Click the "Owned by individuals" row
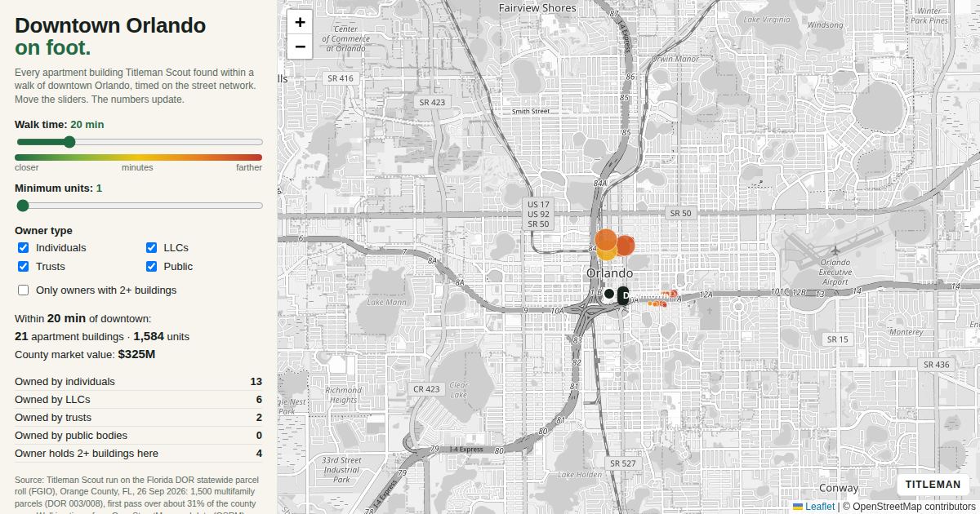The width and height of the screenshot is (980, 514). pyautogui.click(x=139, y=382)
